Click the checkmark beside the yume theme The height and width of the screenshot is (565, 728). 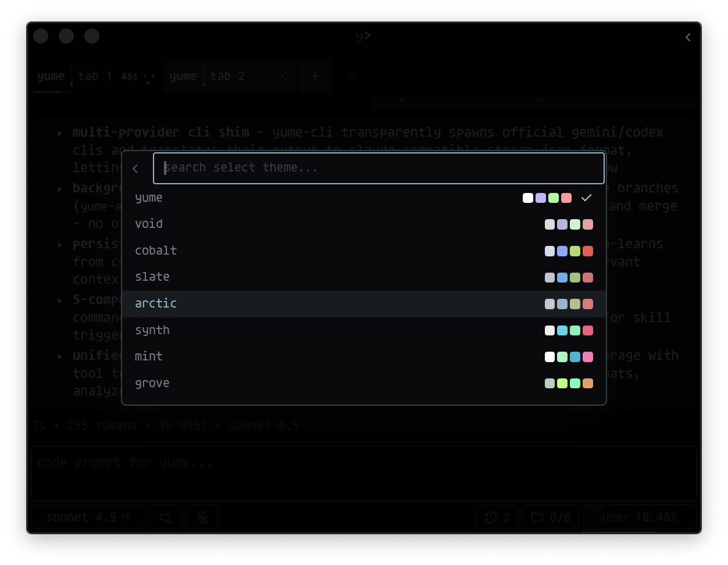coord(586,198)
